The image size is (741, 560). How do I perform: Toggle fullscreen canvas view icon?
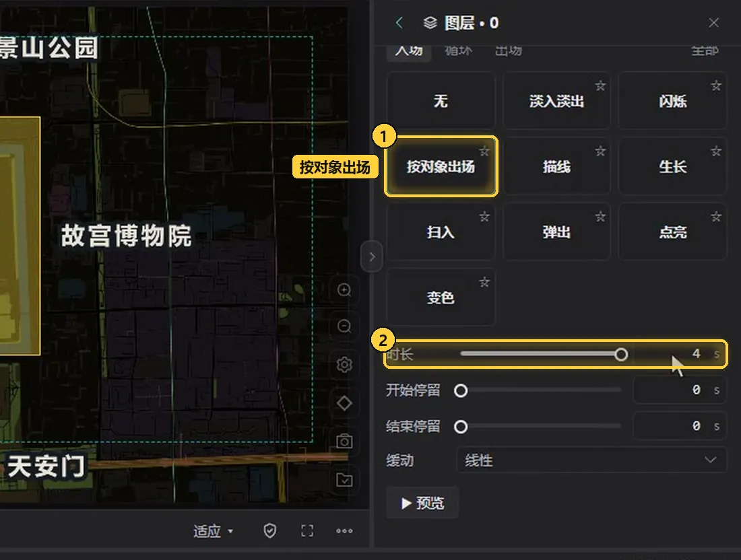click(307, 531)
